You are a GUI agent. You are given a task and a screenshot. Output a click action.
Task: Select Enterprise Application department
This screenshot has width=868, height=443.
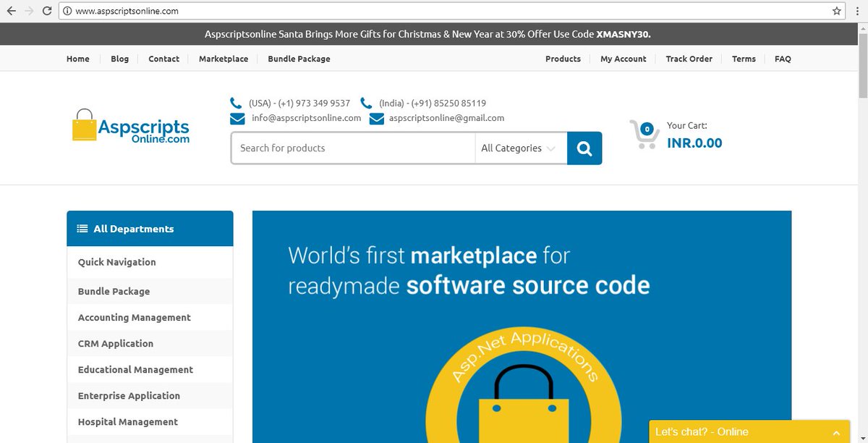point(129,395)
